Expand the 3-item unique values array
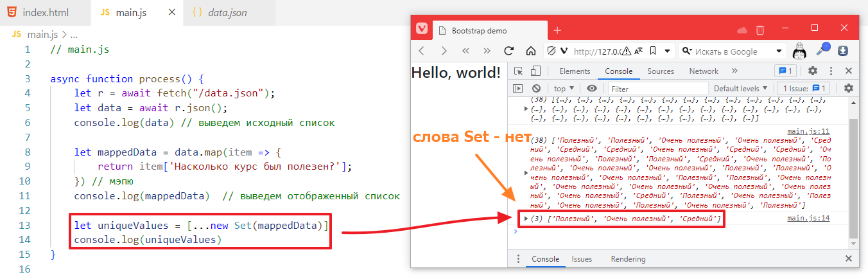 click(x=526, y=219)
